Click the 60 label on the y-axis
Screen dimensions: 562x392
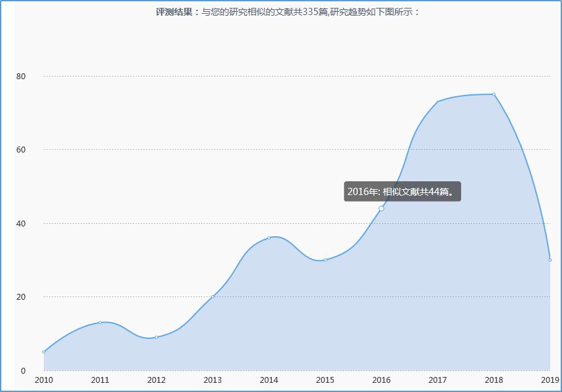click(x=21, y=150)
